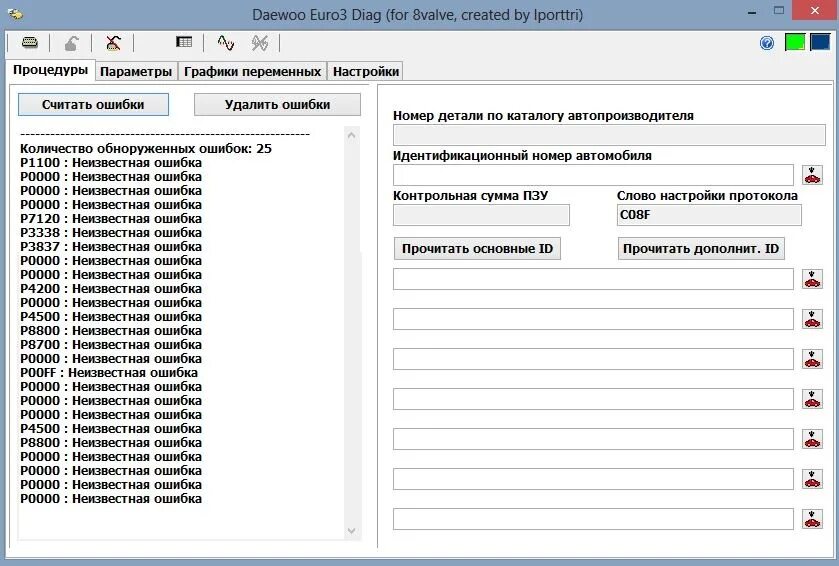Click the Прочитать основные ID button
The height and width of the screenshot is (566, 839).
477,249
